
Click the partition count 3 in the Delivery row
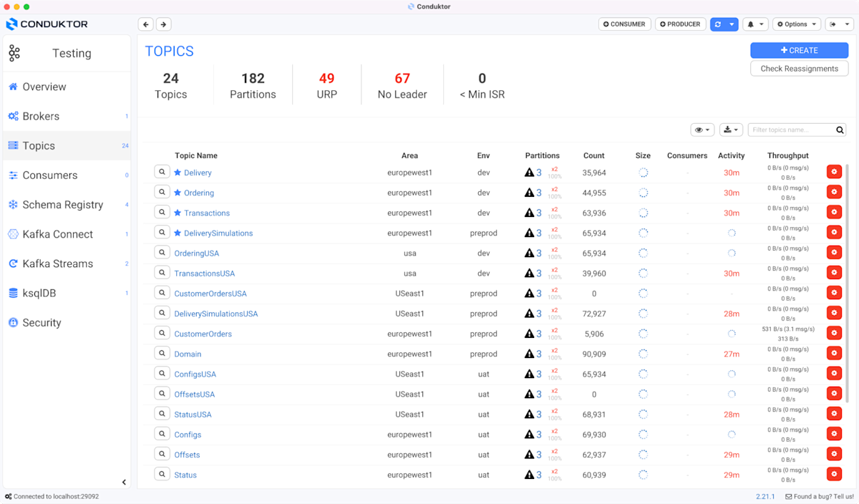(539, 173)
